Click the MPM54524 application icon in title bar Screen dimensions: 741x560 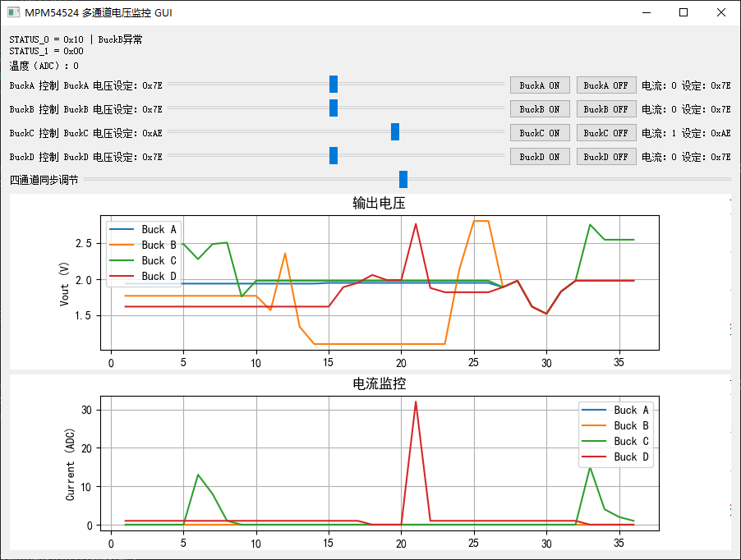12,12
